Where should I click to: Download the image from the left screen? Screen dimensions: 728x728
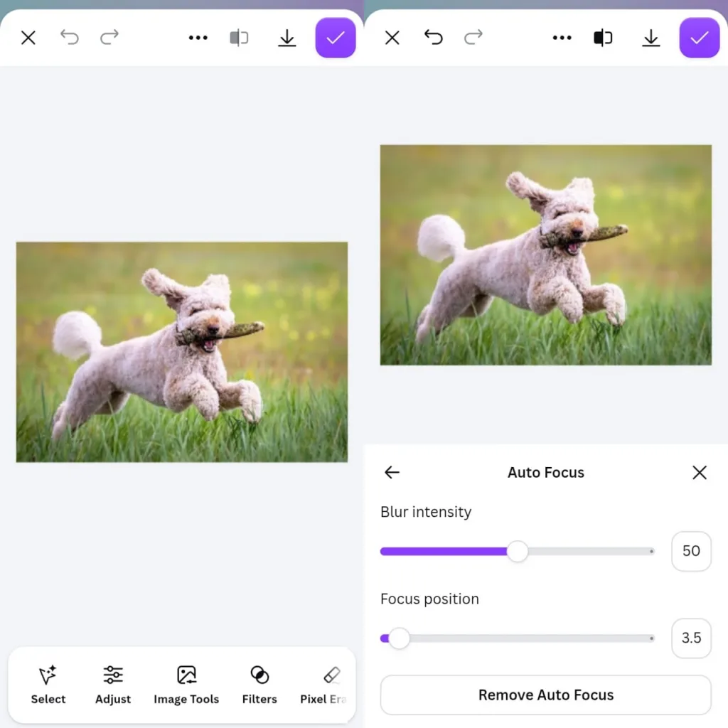(x=287, y=38)
